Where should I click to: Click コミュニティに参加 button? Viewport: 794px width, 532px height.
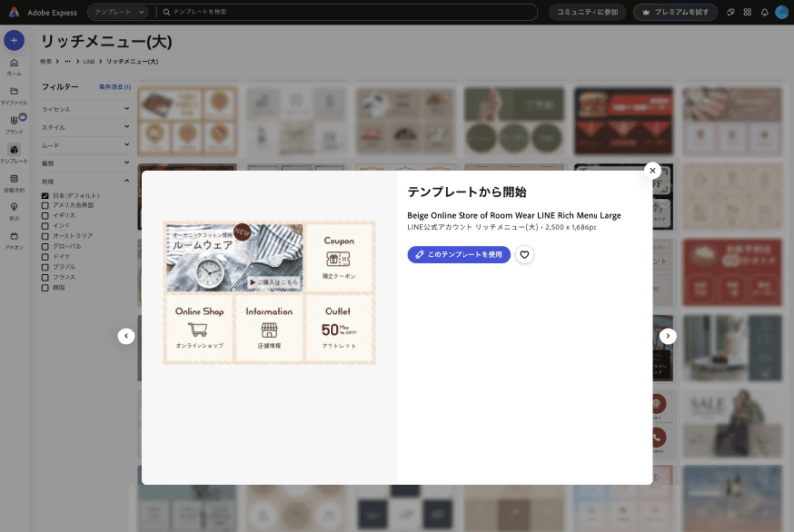(588, 12)
